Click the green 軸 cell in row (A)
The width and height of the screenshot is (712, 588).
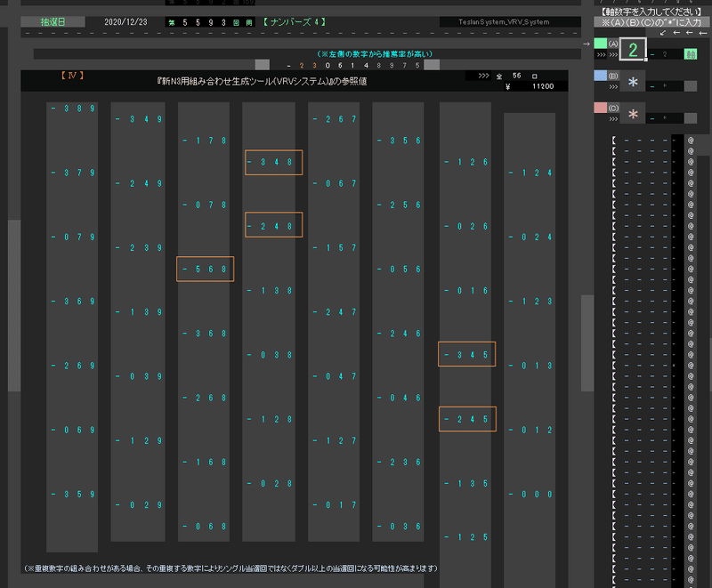[x=691, y=54]
